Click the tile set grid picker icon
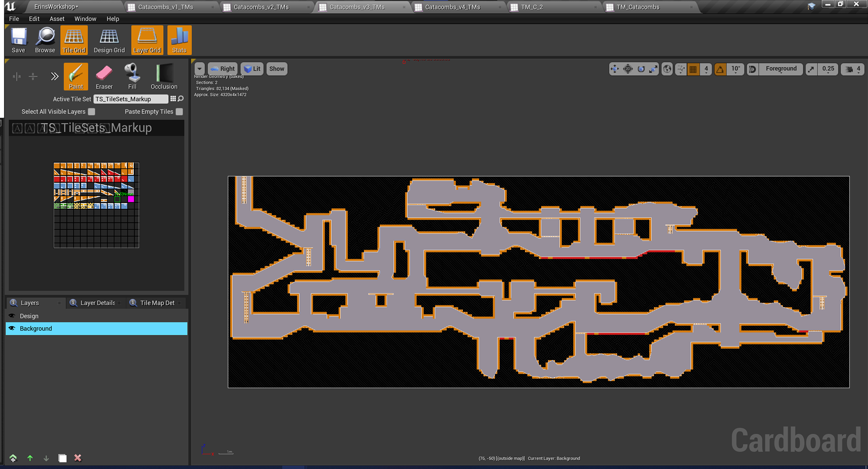 [x=173, y=99]
